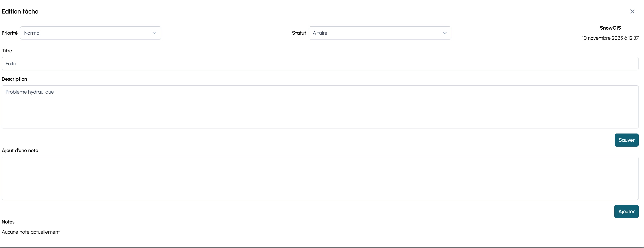Click the Titre label
The height and width of the screenshot is (248, 644).
coord(7,51)
